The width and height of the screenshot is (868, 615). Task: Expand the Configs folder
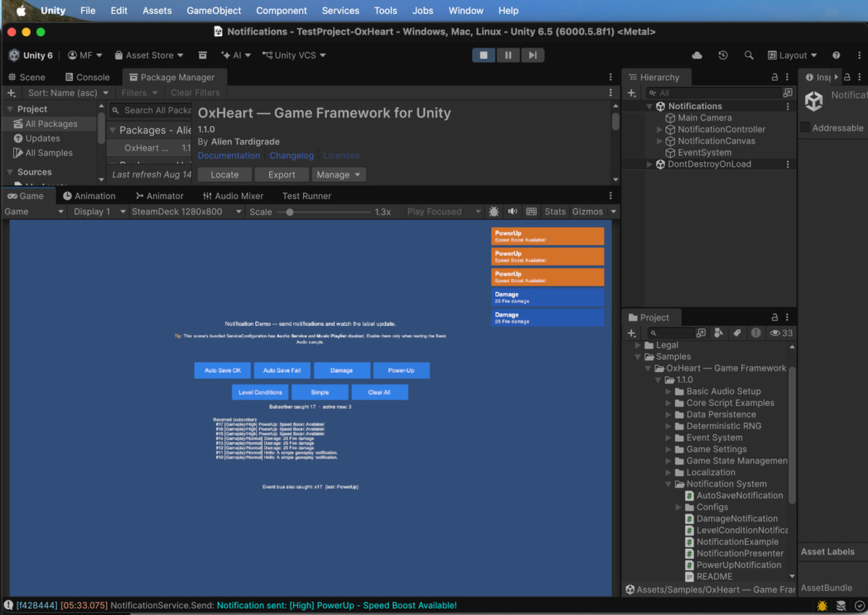(x=678, y=507)
